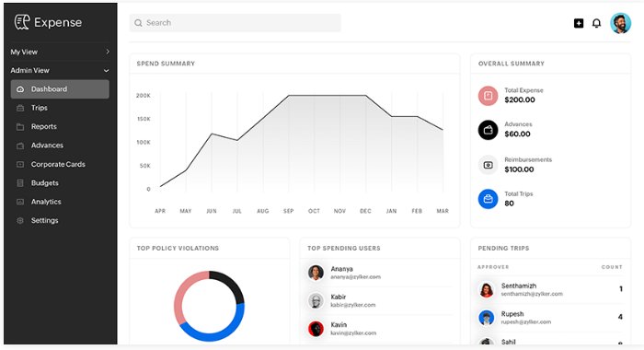The width and height of the screenshot is (644, 350).
Task: Click the TOP POLICY VIOLATIONS heading
Action: 178,249
